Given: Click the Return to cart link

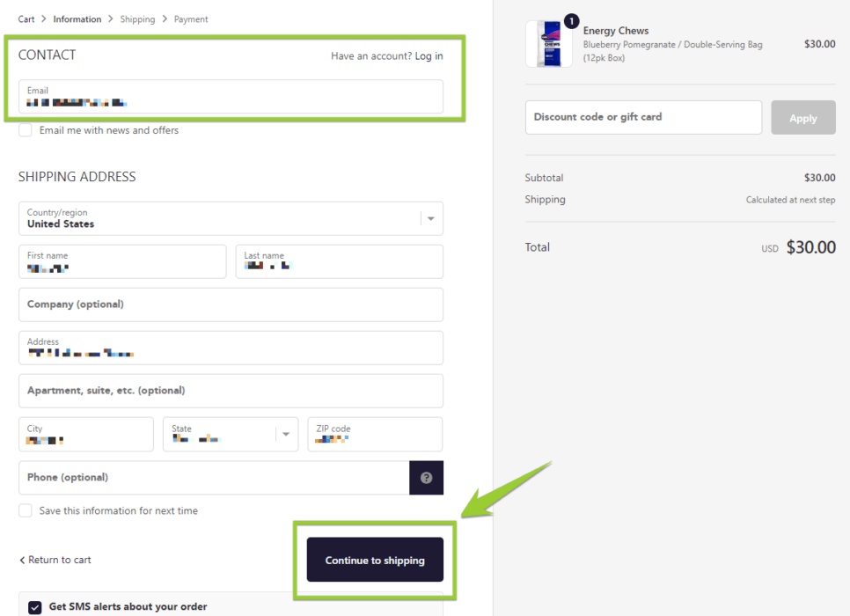Looking at the screenshot, I should [59, 560].
